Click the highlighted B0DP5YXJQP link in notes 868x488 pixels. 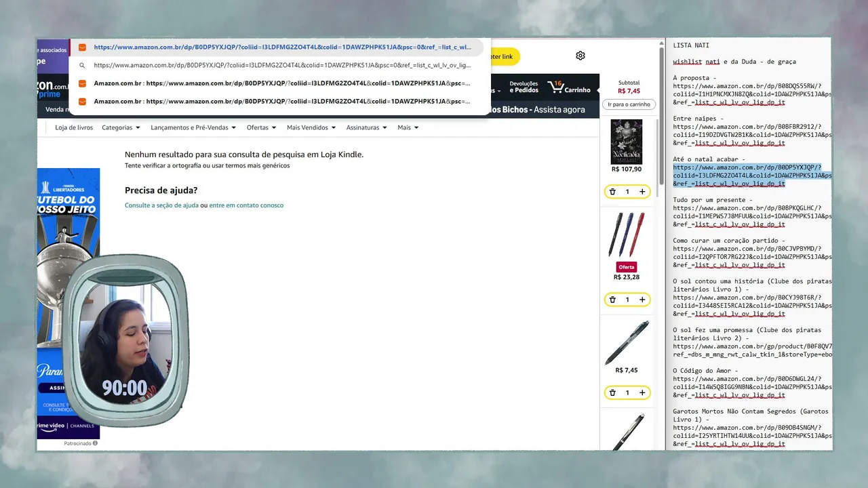[x=752, y=175]
